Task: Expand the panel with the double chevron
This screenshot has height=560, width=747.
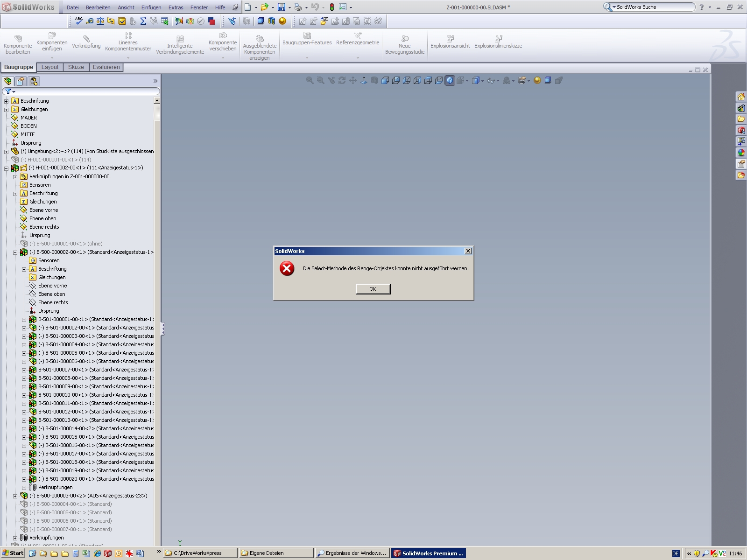Action: pos(155,81)
